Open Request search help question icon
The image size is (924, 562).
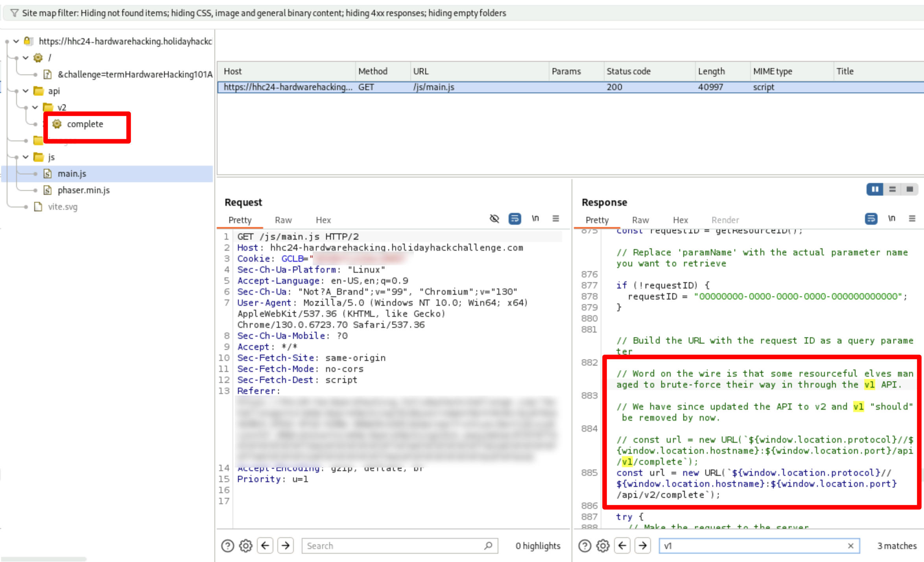(x=227, y=545)
